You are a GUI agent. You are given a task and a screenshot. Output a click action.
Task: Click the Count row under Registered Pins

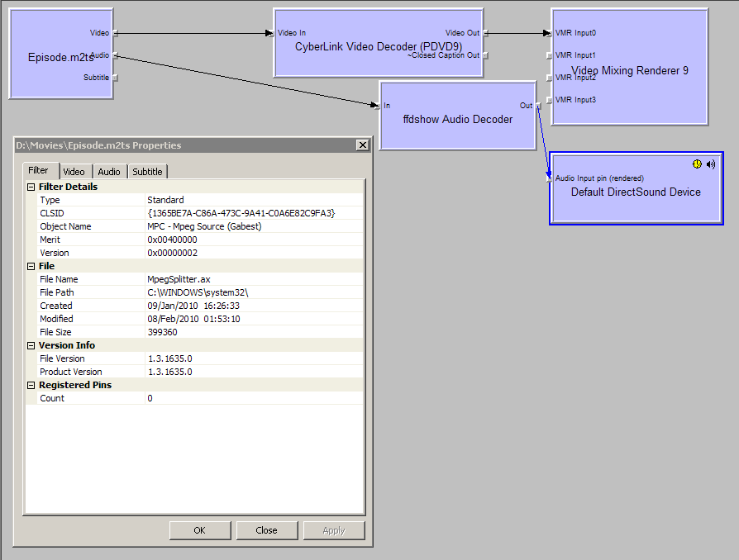point(194,398)
